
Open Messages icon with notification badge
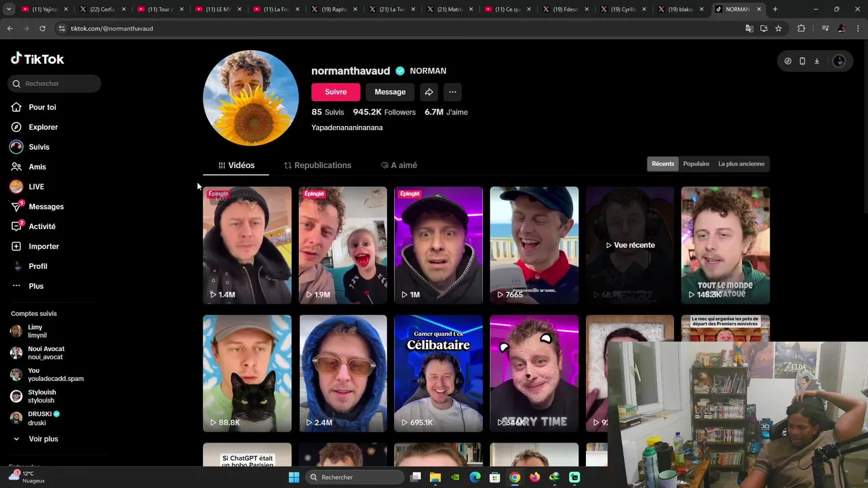point(16,206)
